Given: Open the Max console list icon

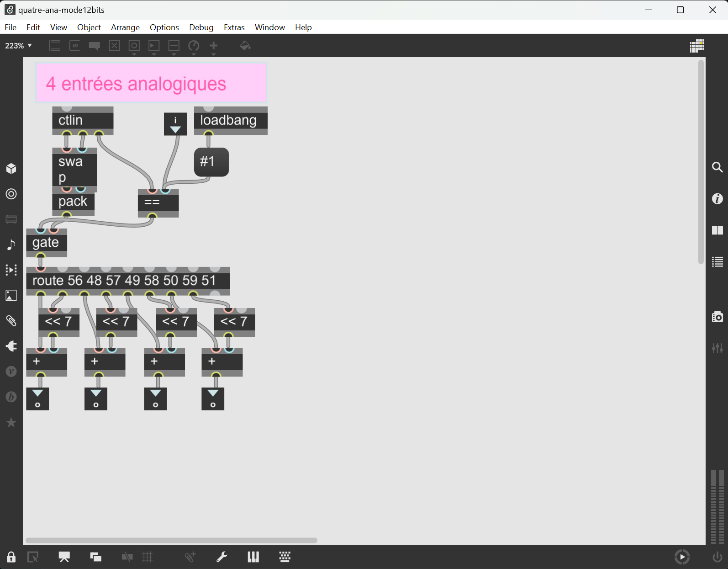Looking at the screenshot, I should 717,261.
